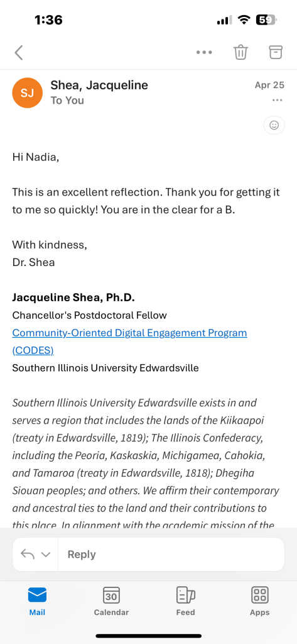Expand recipient details under To You

[x=67, y=101]
